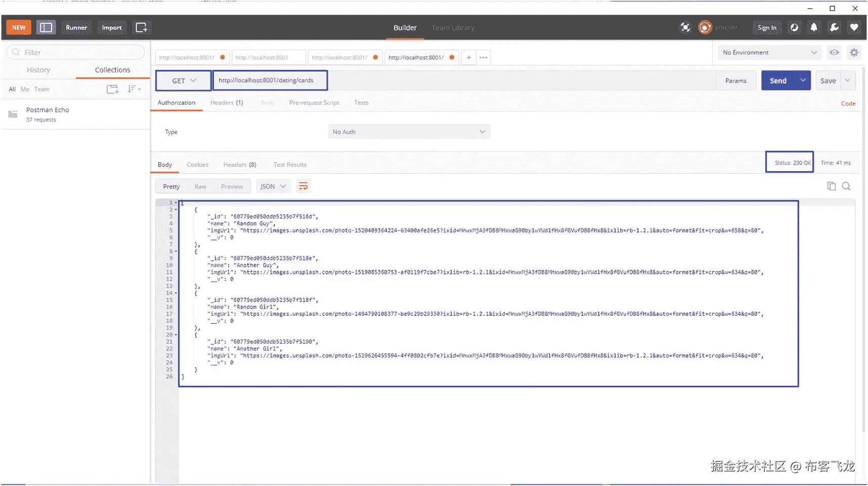This screenshot has width=868, height=486.
Task: Open the Pre-request Script tab
Action: click(x=314, y=102)
